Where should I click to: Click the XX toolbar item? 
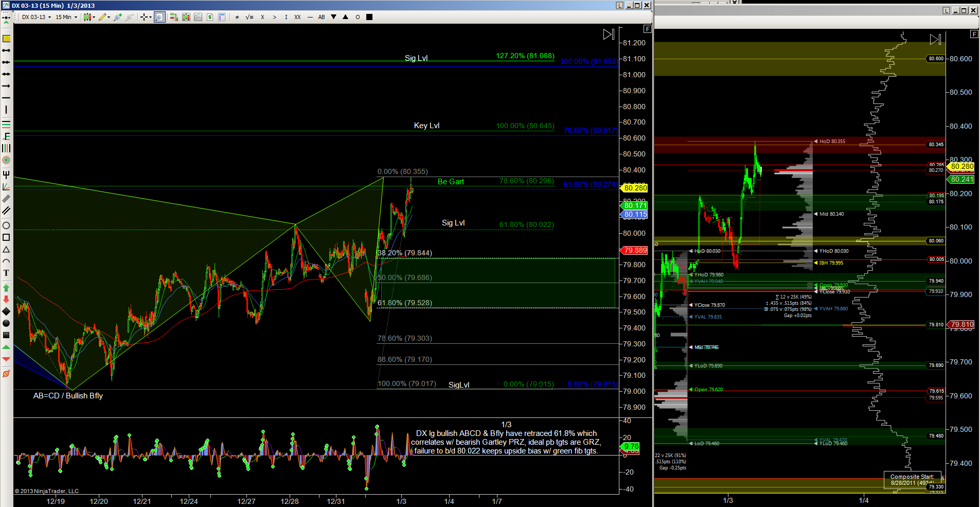(297, 17)
